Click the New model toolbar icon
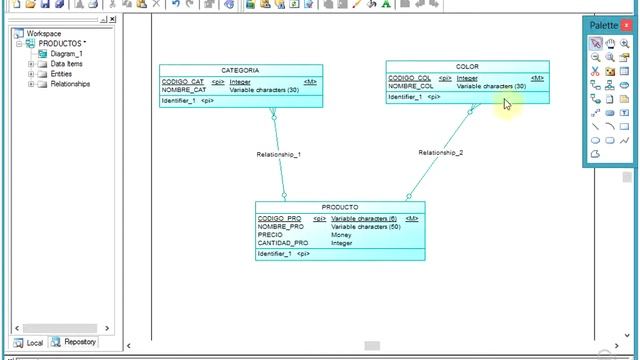The height and width of the screenshot is (360, 640). point(16,4)
